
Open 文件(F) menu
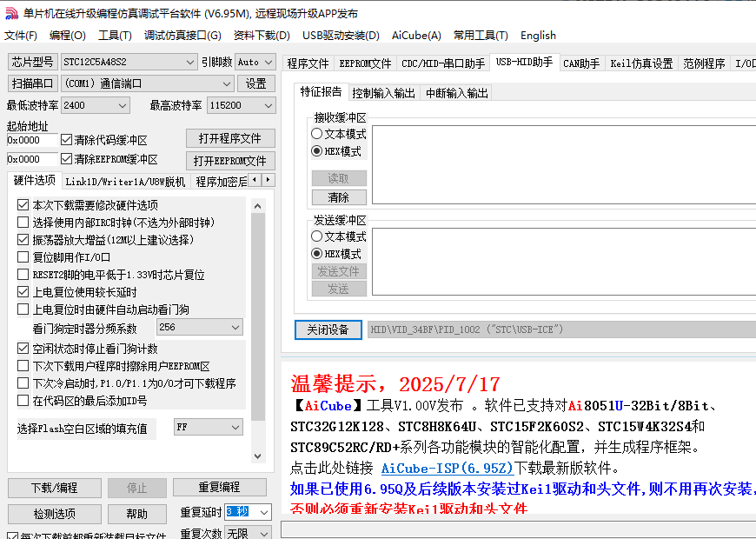(x=21, y=36)
